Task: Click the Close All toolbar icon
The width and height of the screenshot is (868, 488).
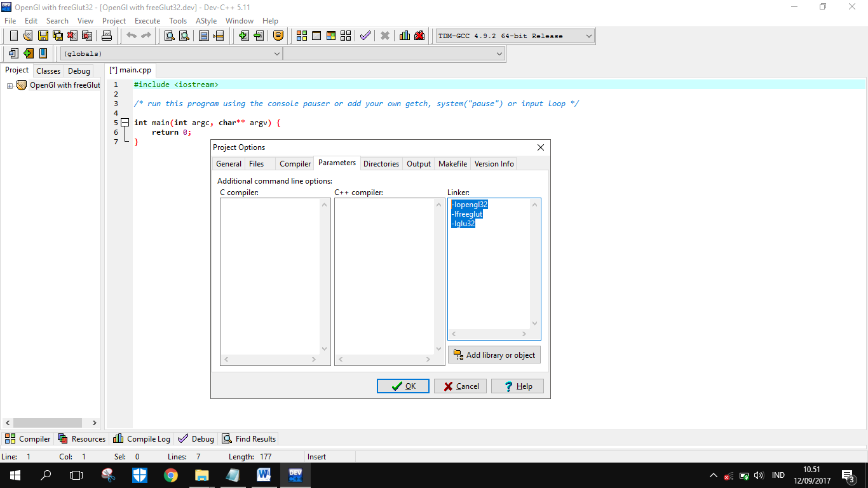Action: 87,36
